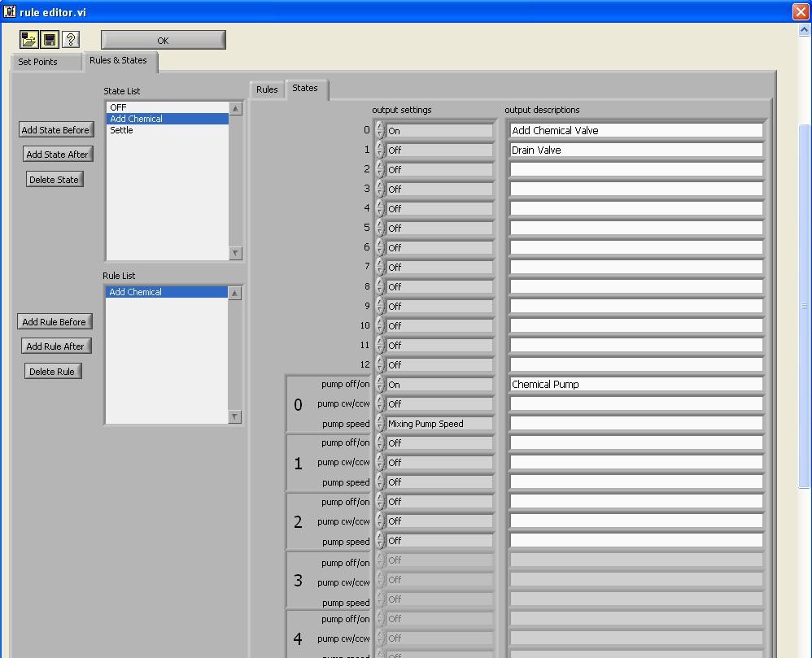This screenshot has height=658, width=812.
Task: Click empty description field for output 2
Action: point(636,169)
